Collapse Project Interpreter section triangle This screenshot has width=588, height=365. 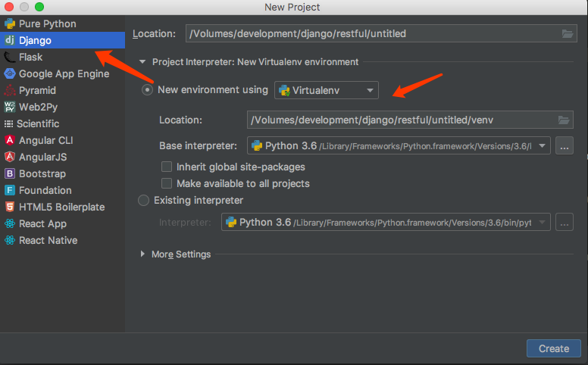click(x=142, y=62)
